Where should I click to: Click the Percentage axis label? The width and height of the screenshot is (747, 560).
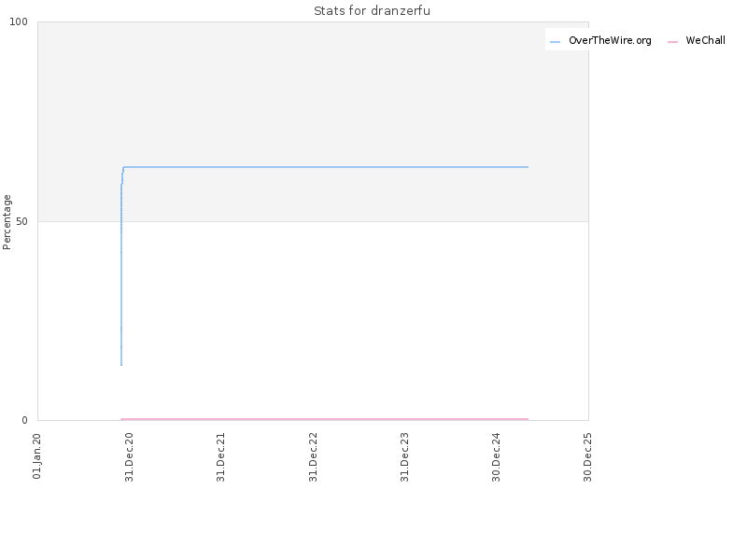pos(7,222)
